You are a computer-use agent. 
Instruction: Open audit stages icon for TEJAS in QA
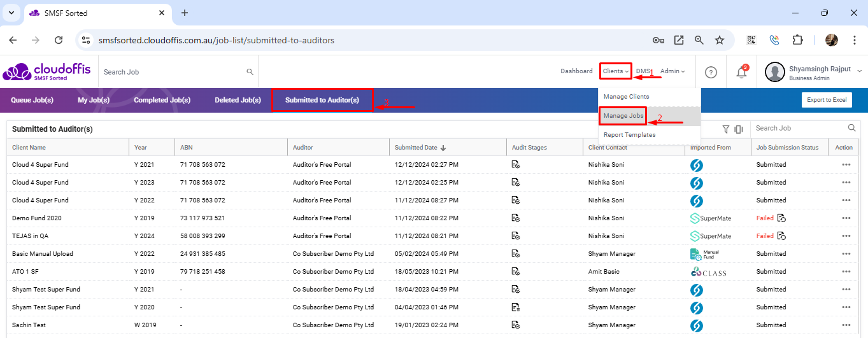(516, 236)
